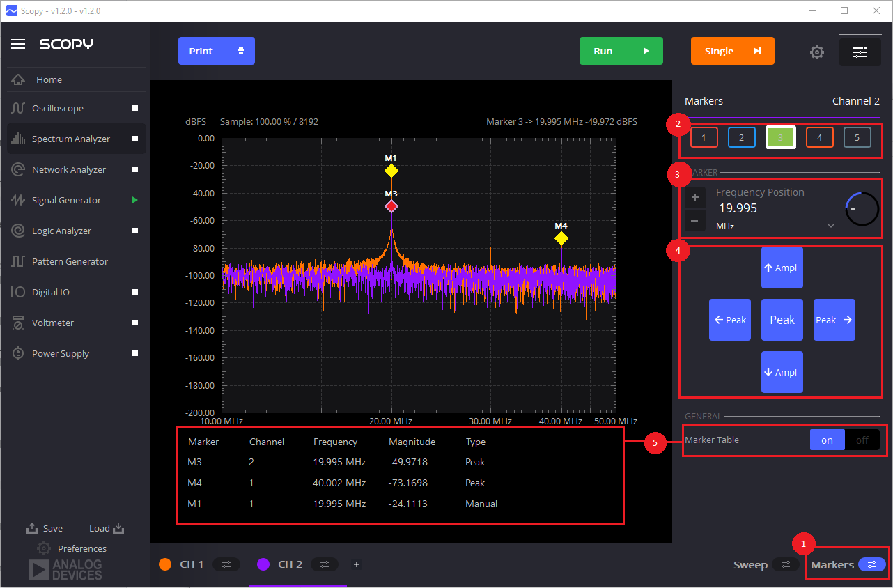Click the Pattern Generator icon
Screen dimensions: 893x588
pos(18,261)
